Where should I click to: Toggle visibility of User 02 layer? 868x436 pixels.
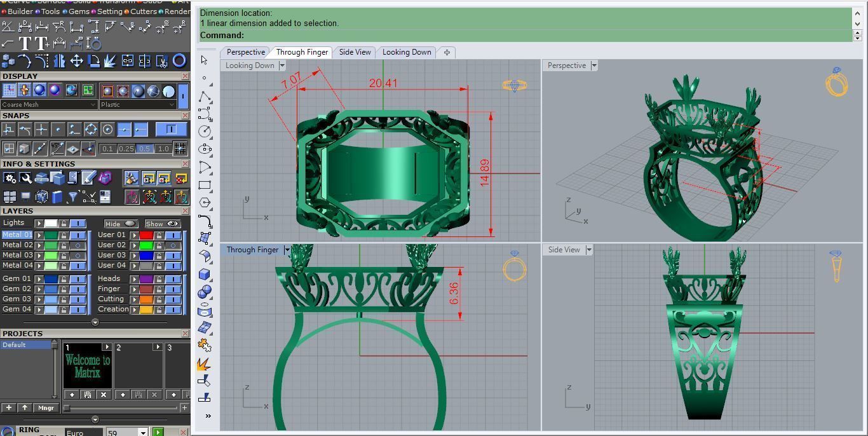[173, 245]
